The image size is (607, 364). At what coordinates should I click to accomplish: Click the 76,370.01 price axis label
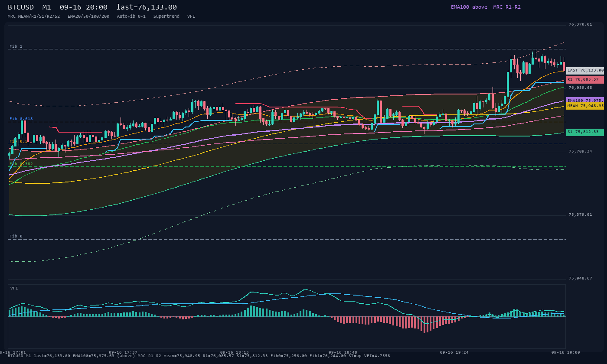coord(580,24)
